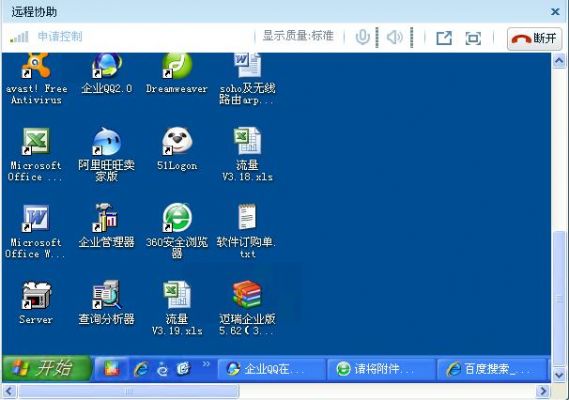Click the first quick launch icon

(112, 369)
